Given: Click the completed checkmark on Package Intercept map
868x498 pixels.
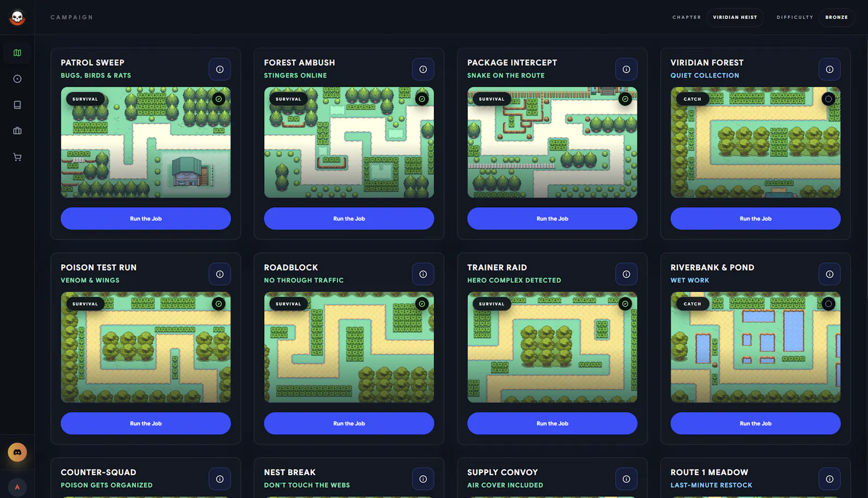Looking at the screenshot, I should 625,99.
